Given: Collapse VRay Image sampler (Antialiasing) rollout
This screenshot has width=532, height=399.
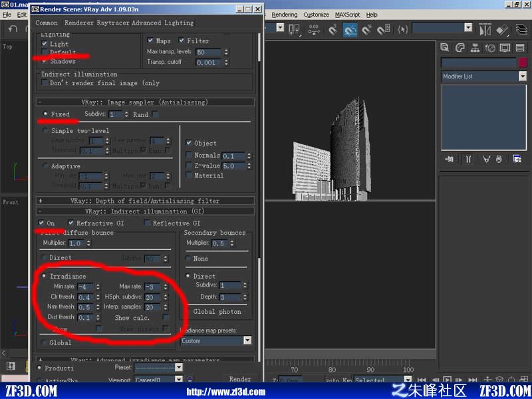Looking at the screenshot, I should coord(146,102).
